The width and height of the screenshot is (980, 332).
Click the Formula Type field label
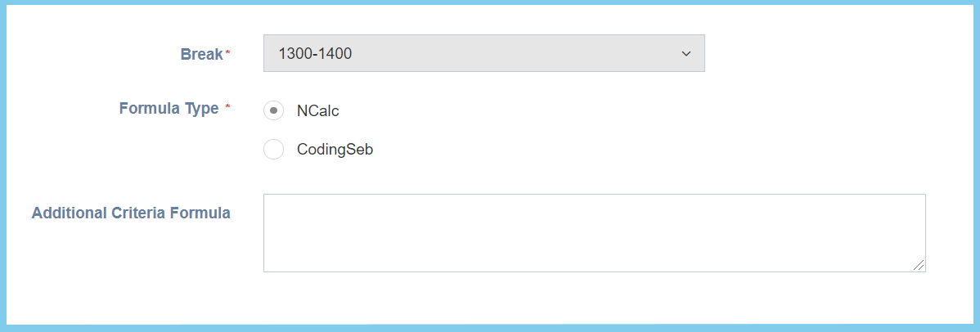(169, 108)
